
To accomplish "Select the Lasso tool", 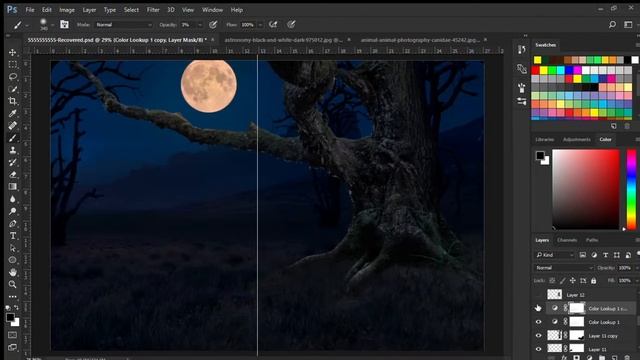I will (13, 77).
